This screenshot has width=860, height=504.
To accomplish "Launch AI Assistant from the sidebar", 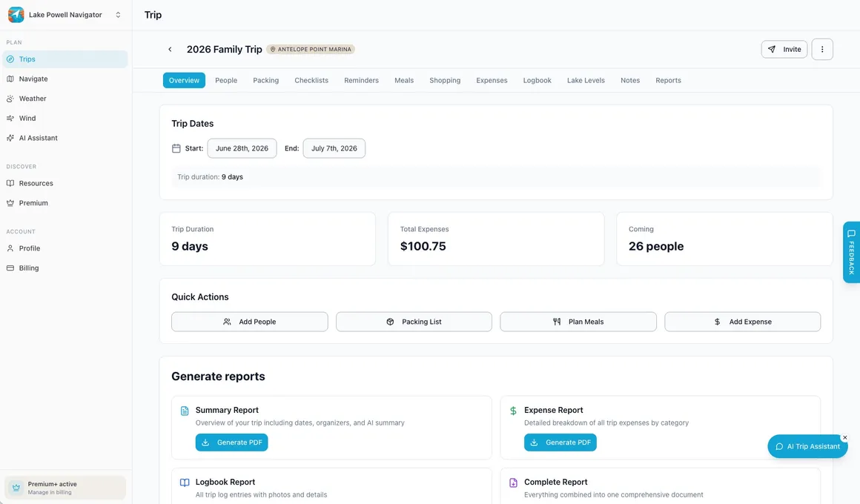I will pos(65,138).
